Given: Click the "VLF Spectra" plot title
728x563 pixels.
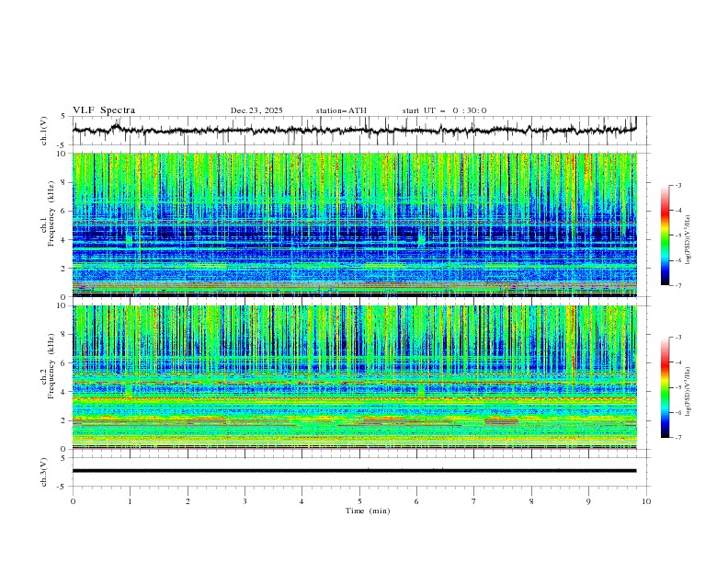Looking at the screenshot, I should tap(104, 110).
